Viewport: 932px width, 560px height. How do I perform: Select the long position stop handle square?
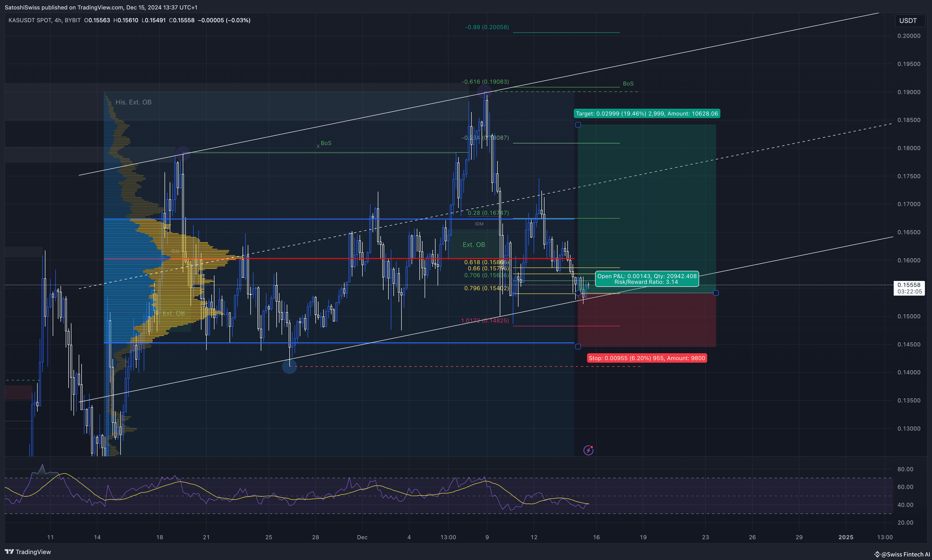[578, 346]
